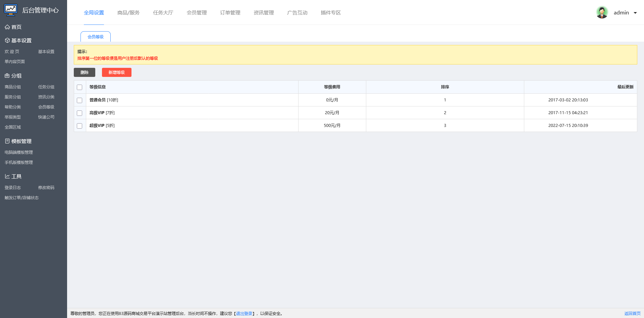Image resolution: width=644 pixels, height=318 pixels.
Task: Open 修改密码 in sidebar
Action: [x=46, y=188]
